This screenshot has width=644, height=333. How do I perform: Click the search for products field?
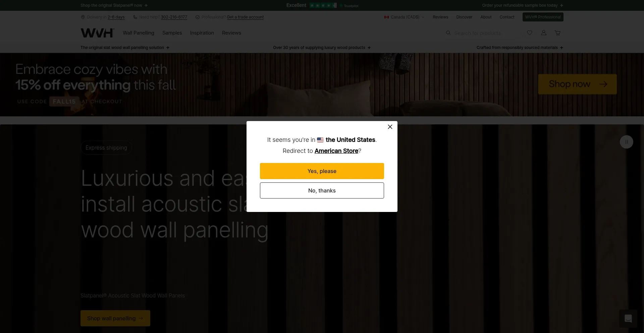coord(483,33)
